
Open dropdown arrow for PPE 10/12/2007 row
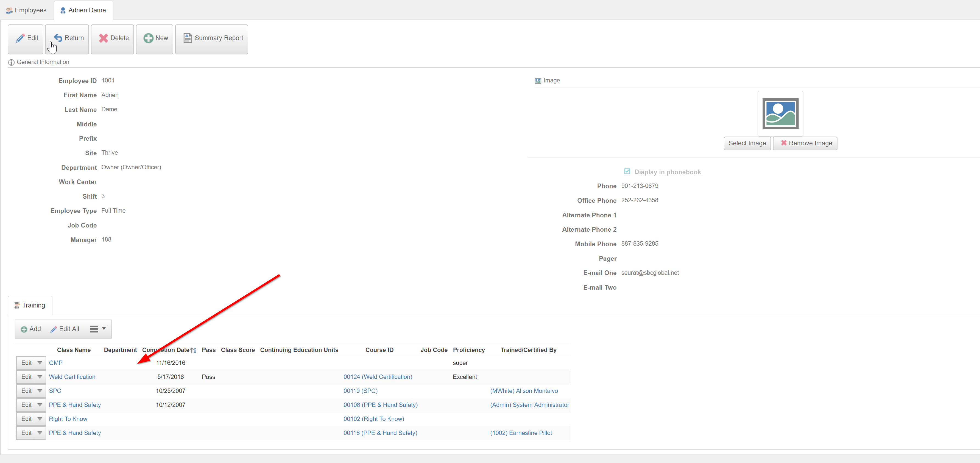40,405
